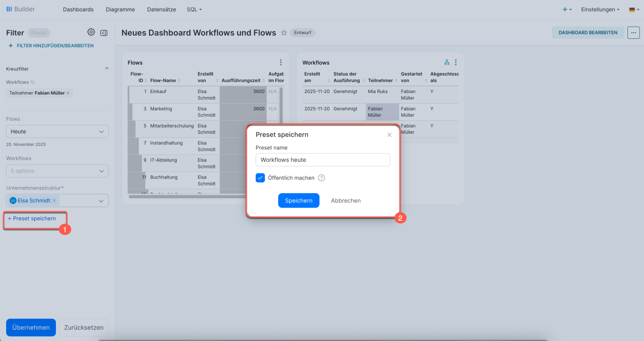Expand the Unternehmensstruktur dropdown
This screenshot has width=644, height=341.
[101, 201]
